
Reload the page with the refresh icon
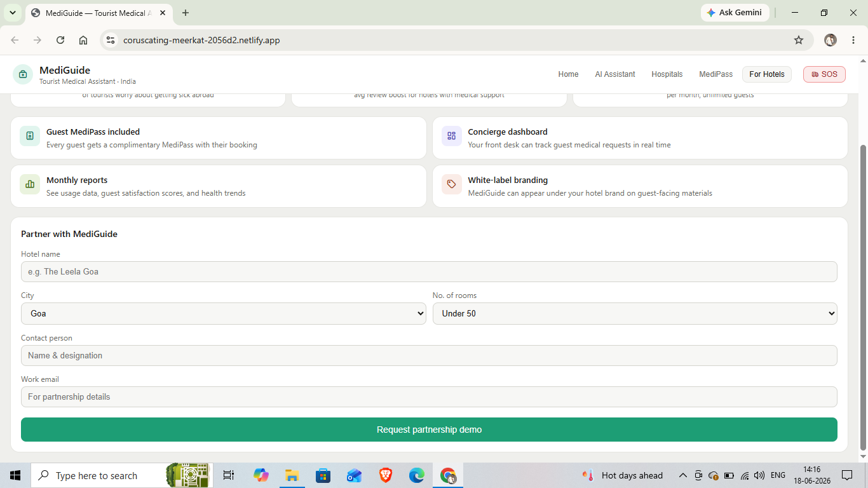(60, 40)
